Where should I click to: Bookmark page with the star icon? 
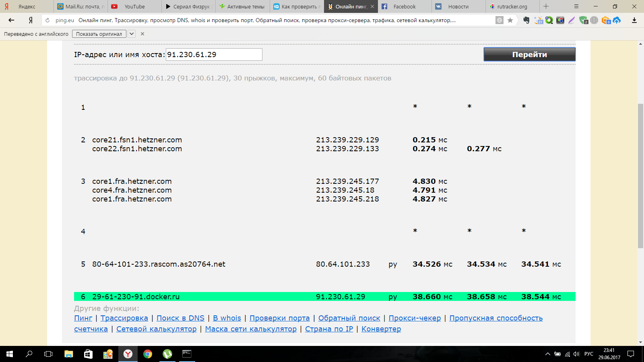[x=510, y=20]
